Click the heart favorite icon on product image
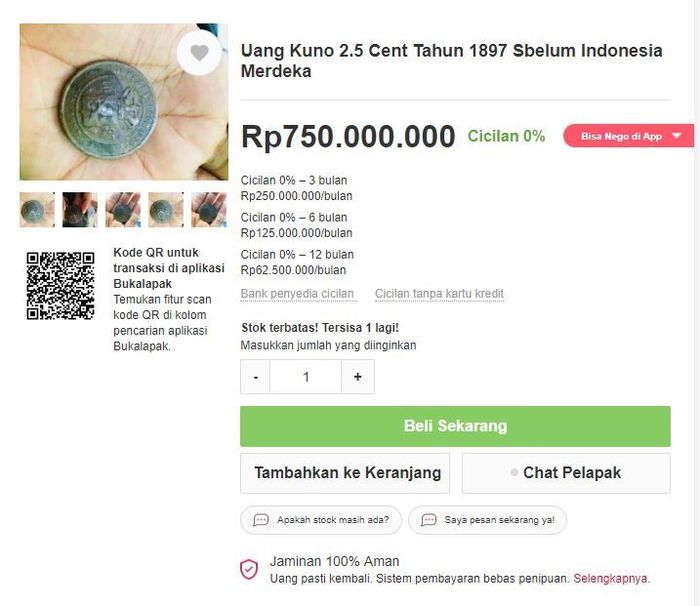 pyautogui.click(x=199, y=53)
